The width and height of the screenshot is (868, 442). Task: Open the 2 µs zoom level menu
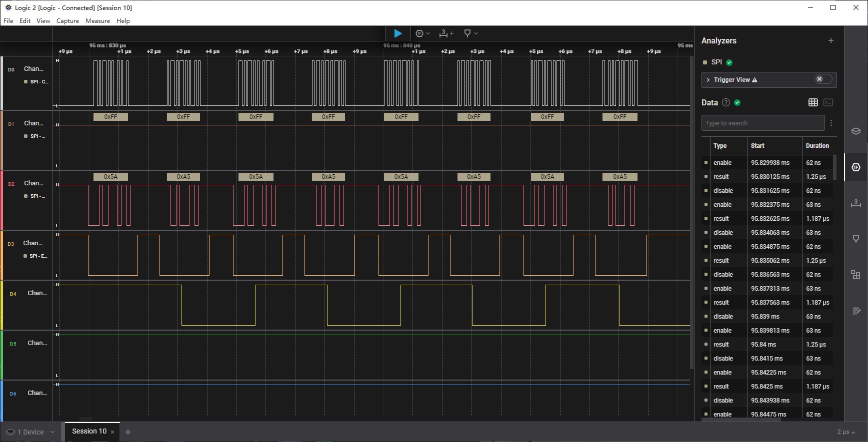846,432
